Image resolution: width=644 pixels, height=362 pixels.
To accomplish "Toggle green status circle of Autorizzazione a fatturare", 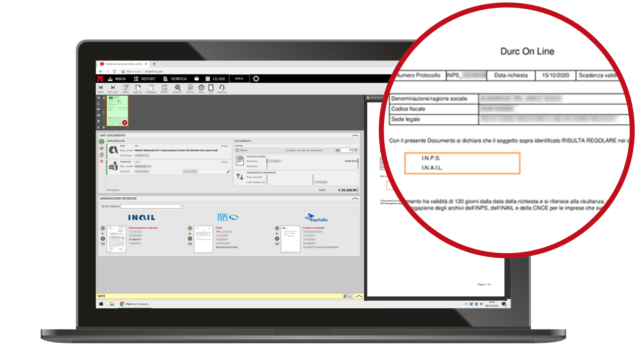I will [103, 228].
